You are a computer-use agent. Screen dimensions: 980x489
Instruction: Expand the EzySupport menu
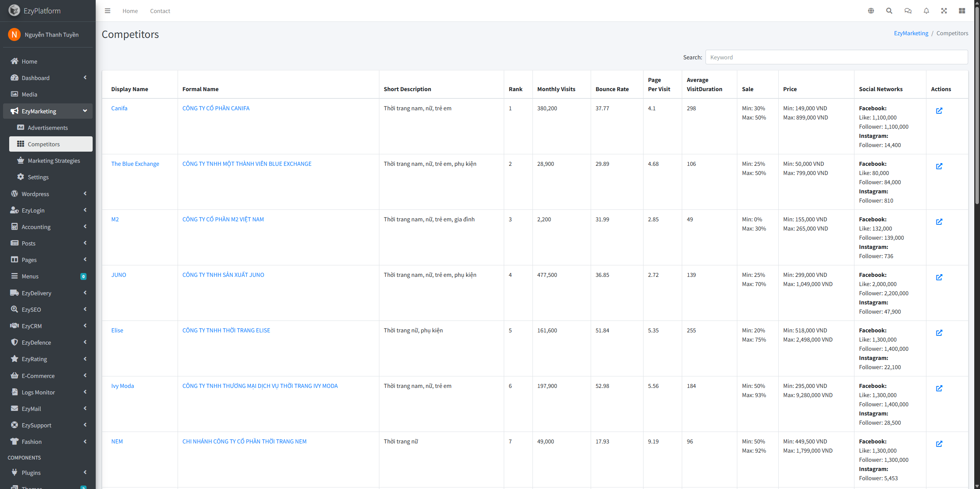point(48,425)
